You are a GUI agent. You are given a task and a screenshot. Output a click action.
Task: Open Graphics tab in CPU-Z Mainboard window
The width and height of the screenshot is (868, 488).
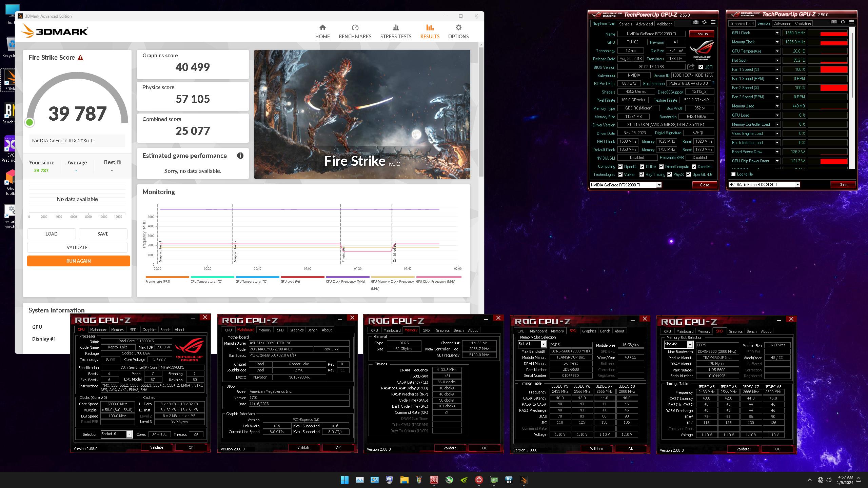[x=296, y=330]
